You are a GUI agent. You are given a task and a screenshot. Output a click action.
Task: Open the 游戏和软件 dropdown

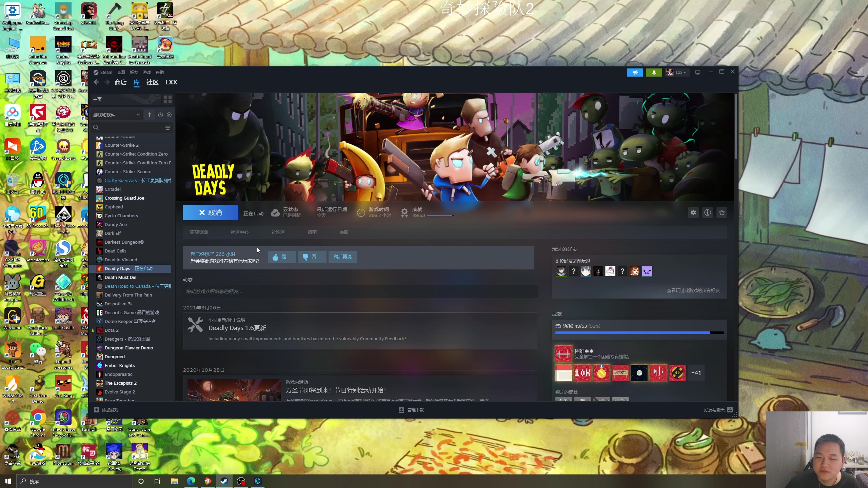[x=116, y=115]
